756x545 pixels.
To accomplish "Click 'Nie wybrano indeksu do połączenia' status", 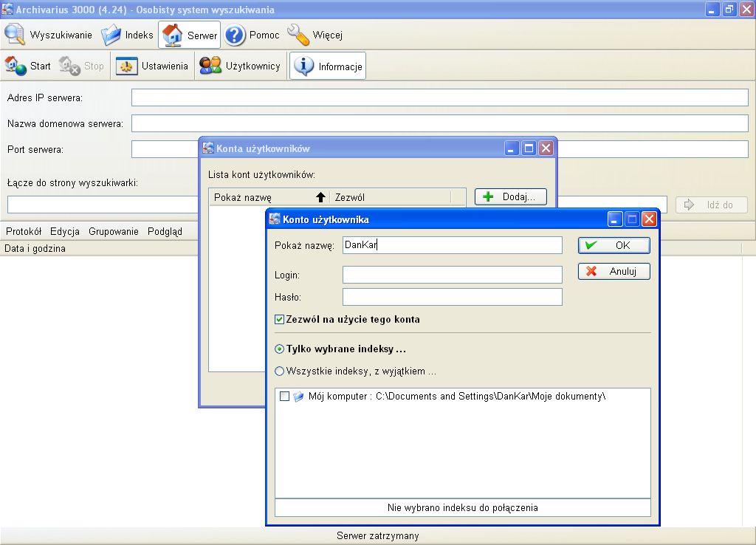I will coord(462,507).
